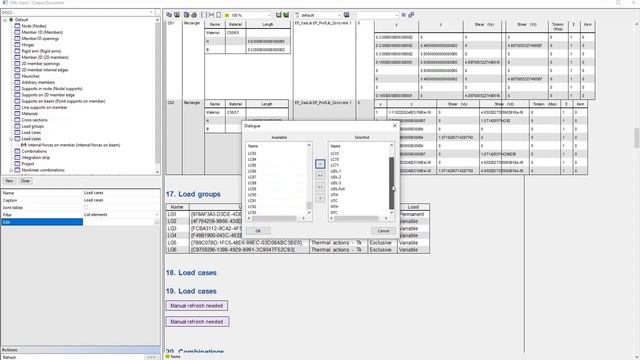
Task: Click Cancel in the Dialogue window
Action: click(383, 231)
